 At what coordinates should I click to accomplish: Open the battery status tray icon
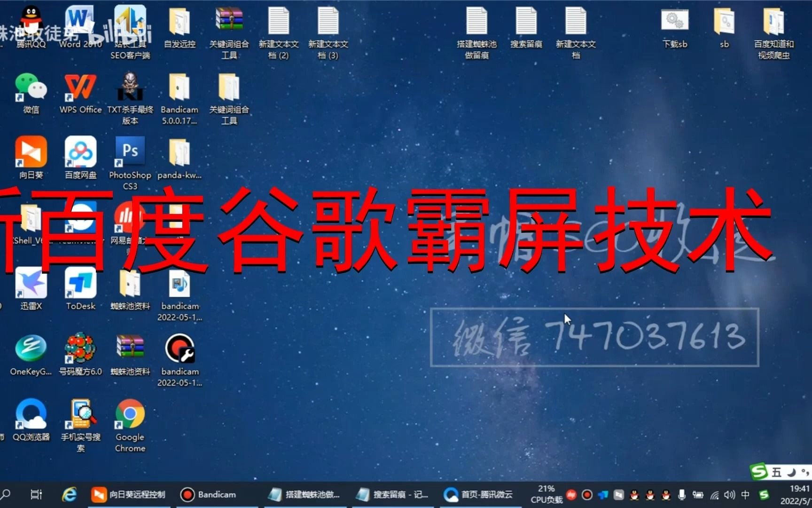coord(697,494)
